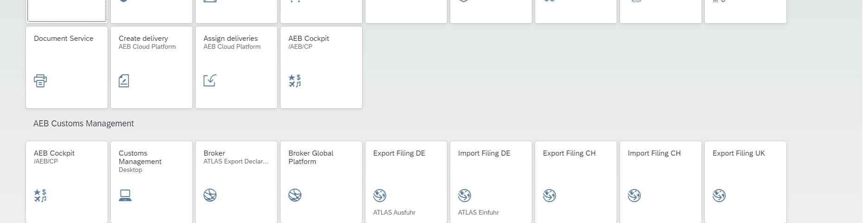868x223 pixels.
Task: Click the laptop icon on Customs Management tile
Action: (125, 196)
